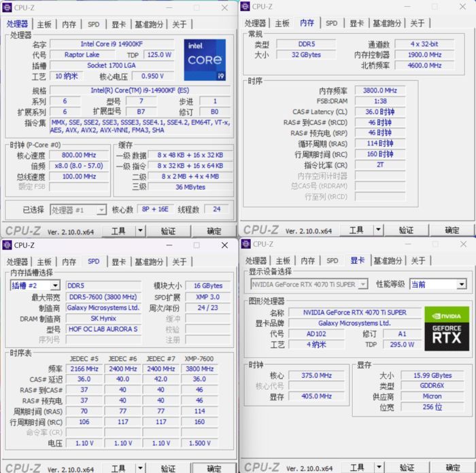
Task: Click CPU-Z app icon in graphics window title
Action: [246, 244]
